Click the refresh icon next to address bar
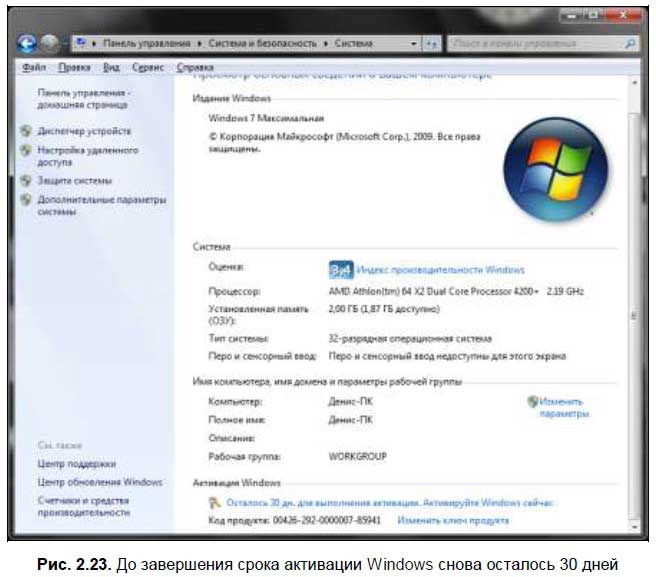656x577 pixels. pos(431,43)
